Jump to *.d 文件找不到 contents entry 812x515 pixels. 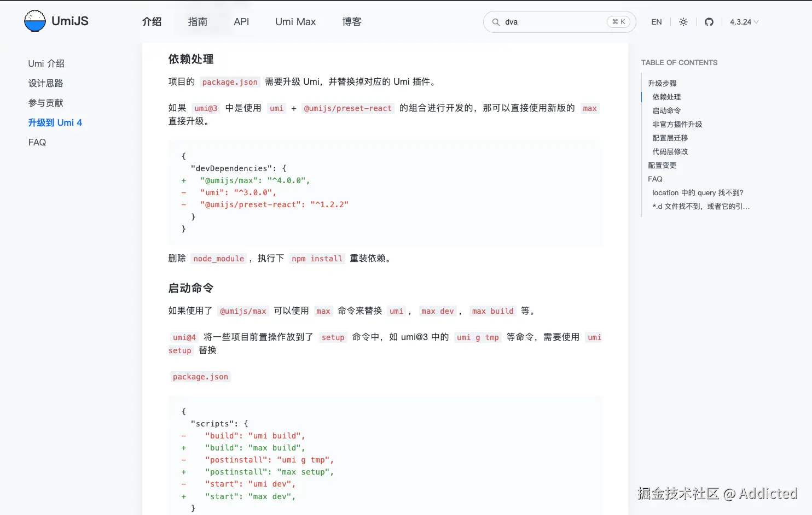pos(701,206)
